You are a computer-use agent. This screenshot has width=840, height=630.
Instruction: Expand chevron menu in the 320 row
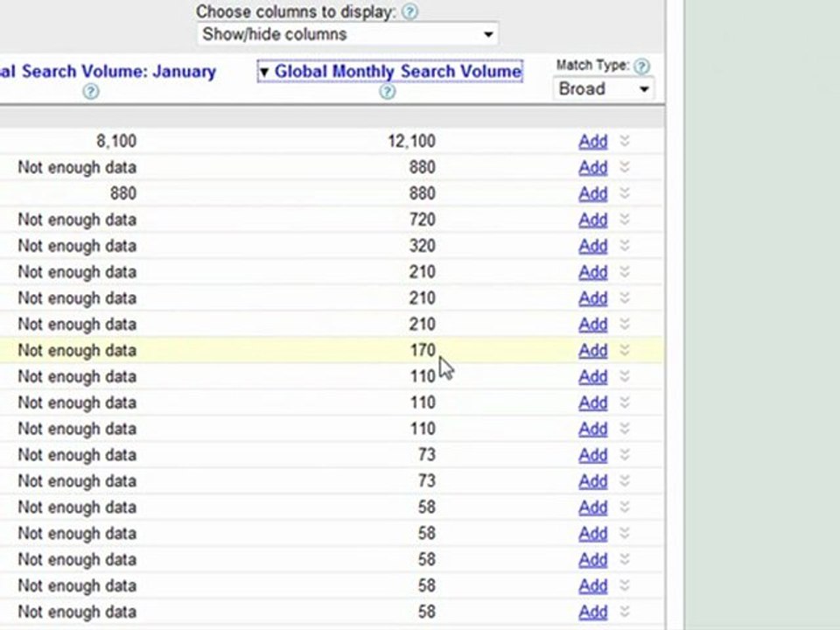coord(625,245)
